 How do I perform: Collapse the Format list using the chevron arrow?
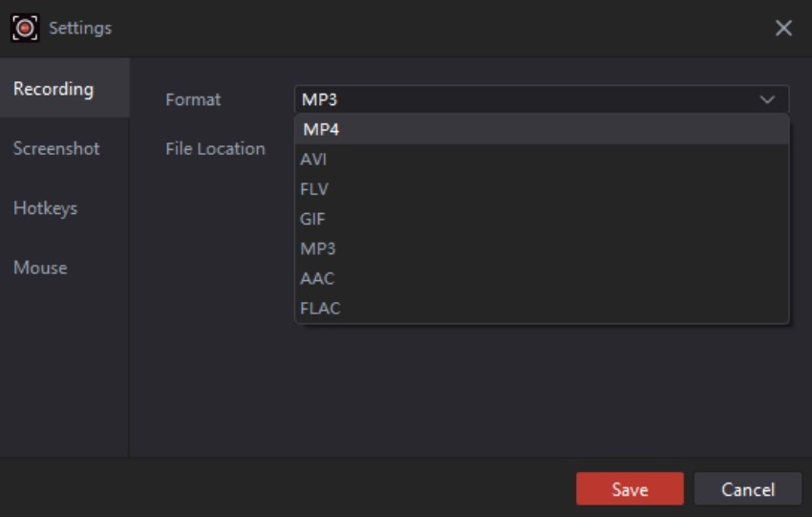point(767,99)
